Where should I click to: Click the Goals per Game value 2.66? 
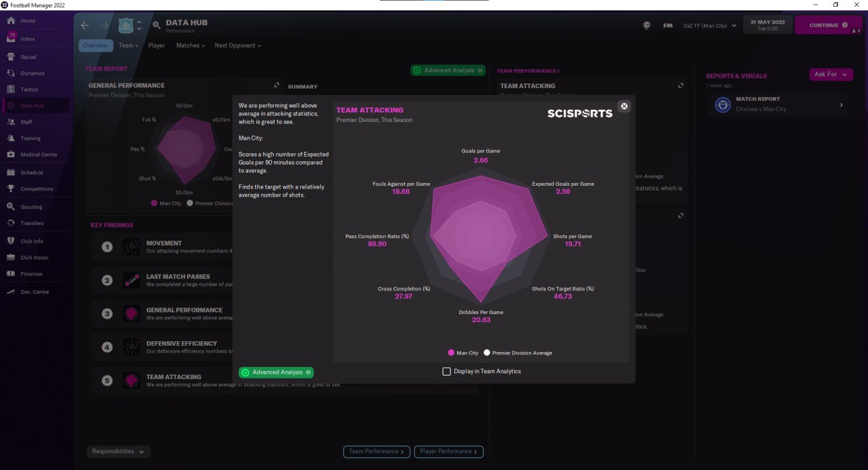click(481, 160)
